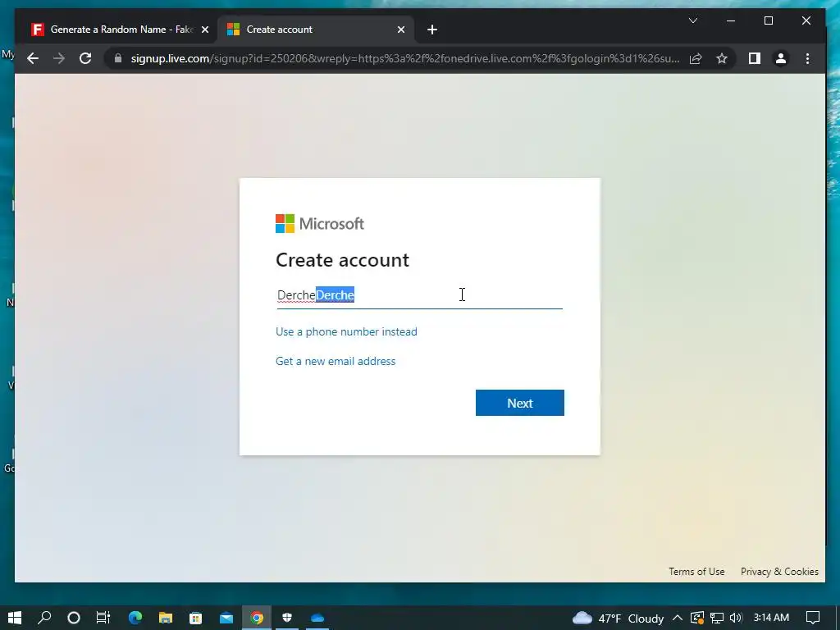840x630 pixels.
Task: Click the browser forward arrow
Action: [59, 58]
